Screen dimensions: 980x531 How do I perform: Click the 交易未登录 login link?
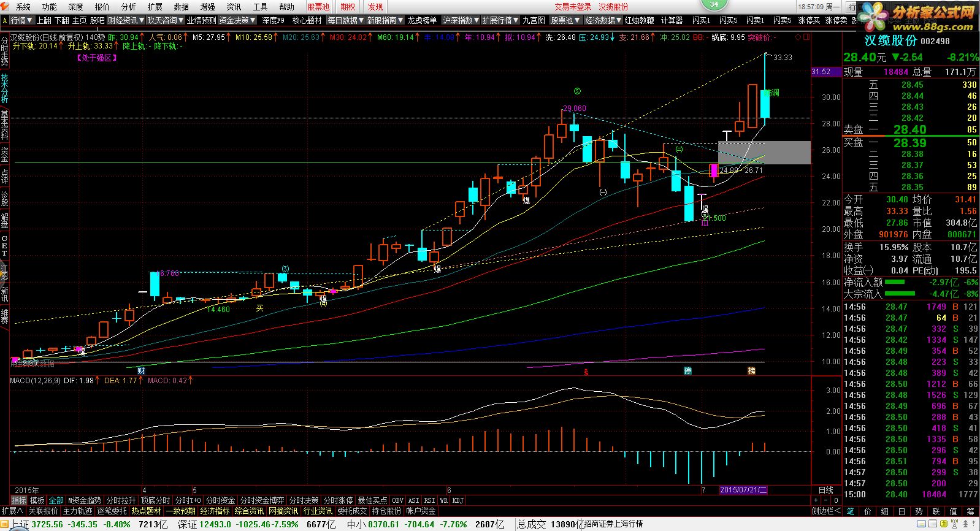click(x=573, y=7)
